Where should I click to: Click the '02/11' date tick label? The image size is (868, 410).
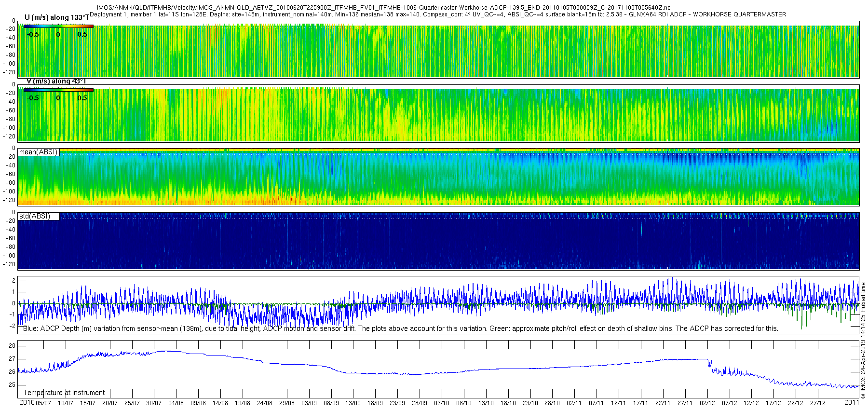pos(574,403)
